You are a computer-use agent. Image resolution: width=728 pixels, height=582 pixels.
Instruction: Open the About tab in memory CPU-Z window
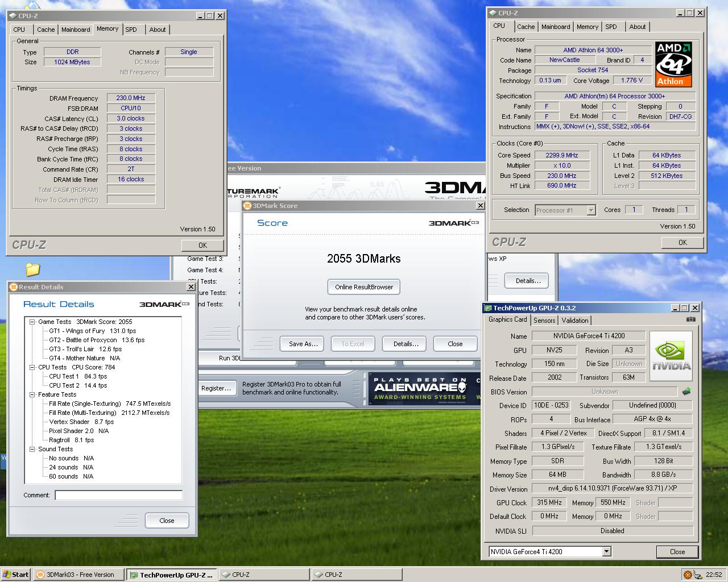[158, 30]
